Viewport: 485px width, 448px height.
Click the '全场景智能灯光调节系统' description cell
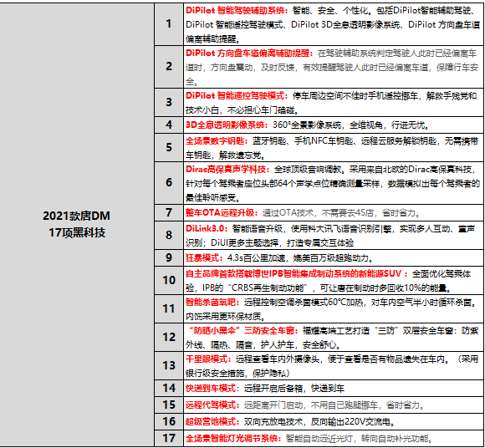(334, 438)
